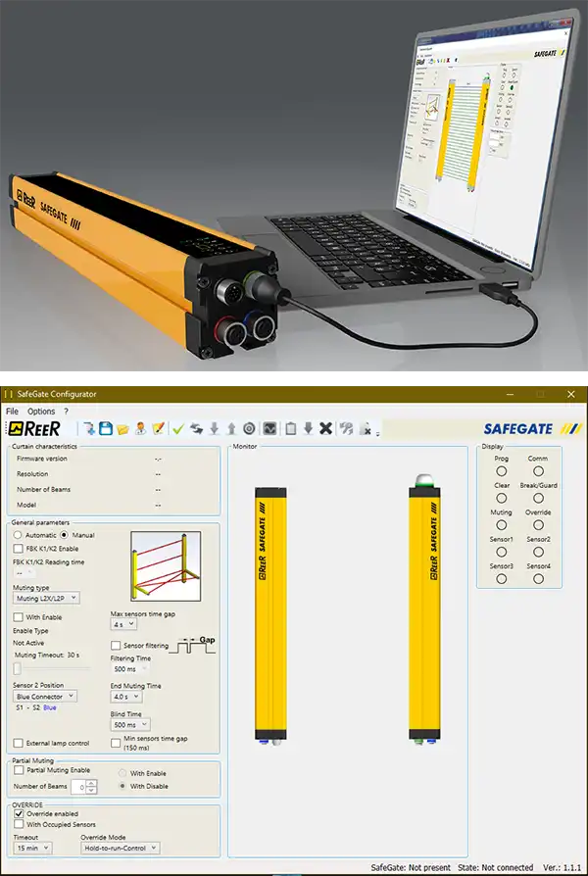Viewport: 588px width, 876px height.
Task: Open the override Timeout 15 min dropdown
Action: 32,848
